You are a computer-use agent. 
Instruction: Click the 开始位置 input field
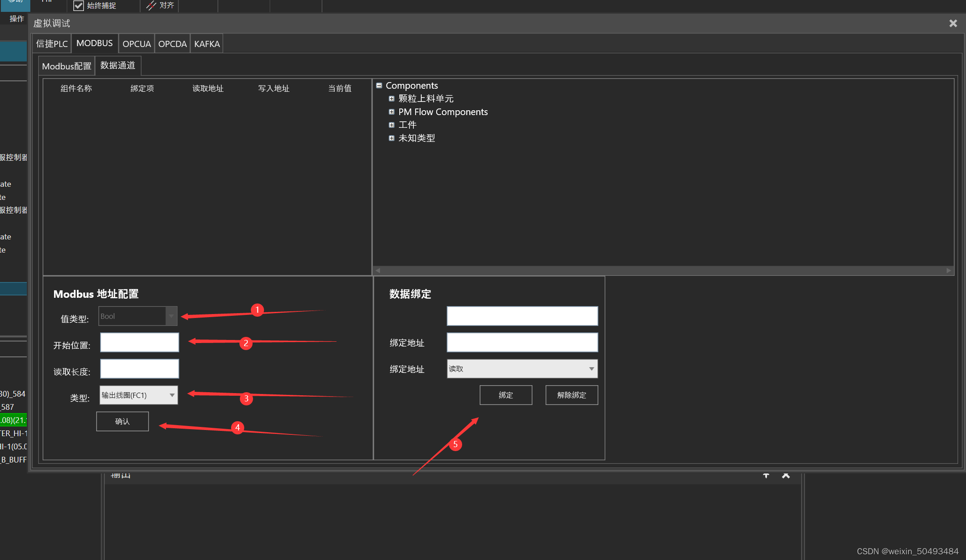pyautogui.click(x=139, y=343)
